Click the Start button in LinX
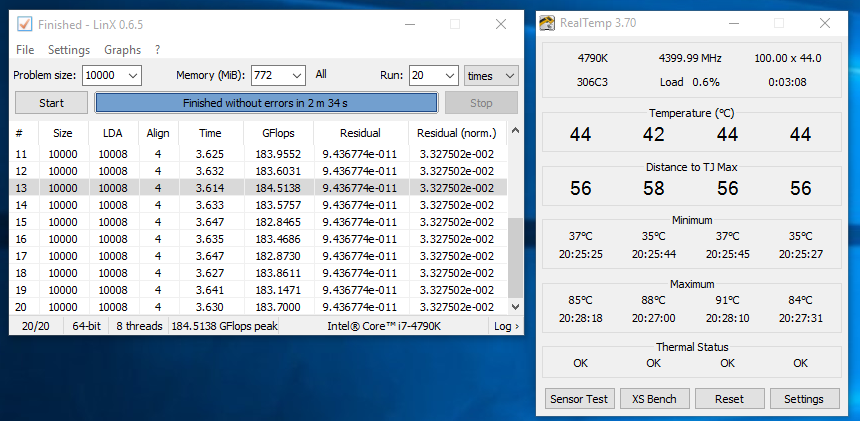The height and width of the screenshot is (421, 860). pyautogui.click(x=51, y=103)
